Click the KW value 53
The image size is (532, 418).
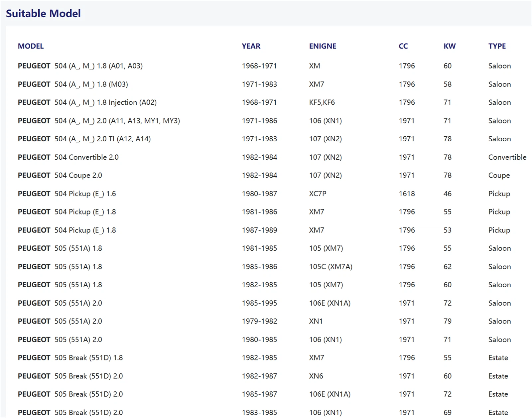[448, 230]
